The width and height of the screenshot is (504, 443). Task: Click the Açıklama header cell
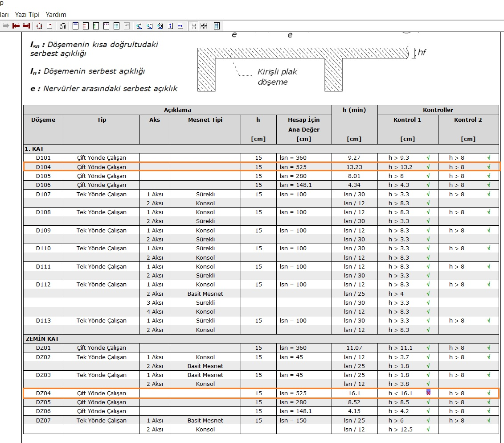pyautogui.click(x=177, y=110)
